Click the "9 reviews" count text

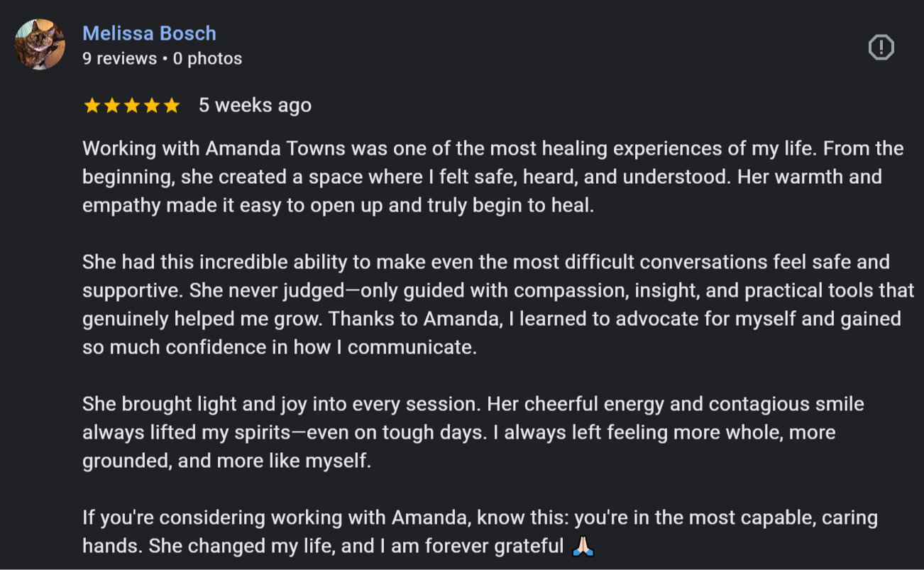(119, 59)
